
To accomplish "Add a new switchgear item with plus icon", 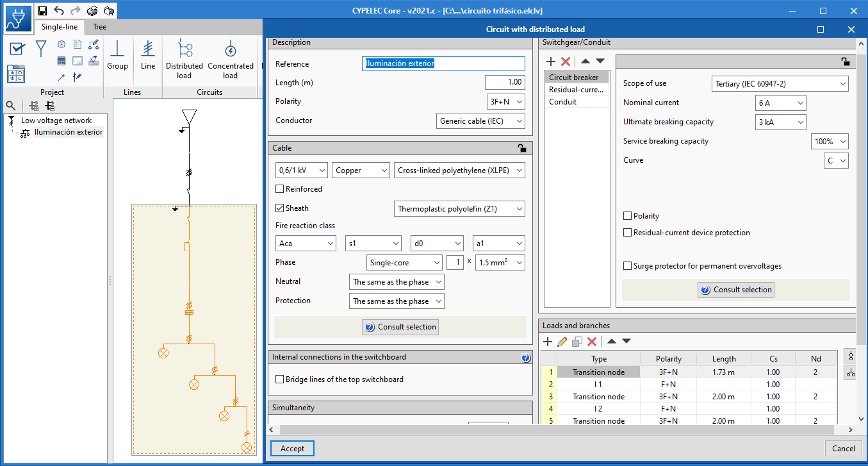I will 550,61.
